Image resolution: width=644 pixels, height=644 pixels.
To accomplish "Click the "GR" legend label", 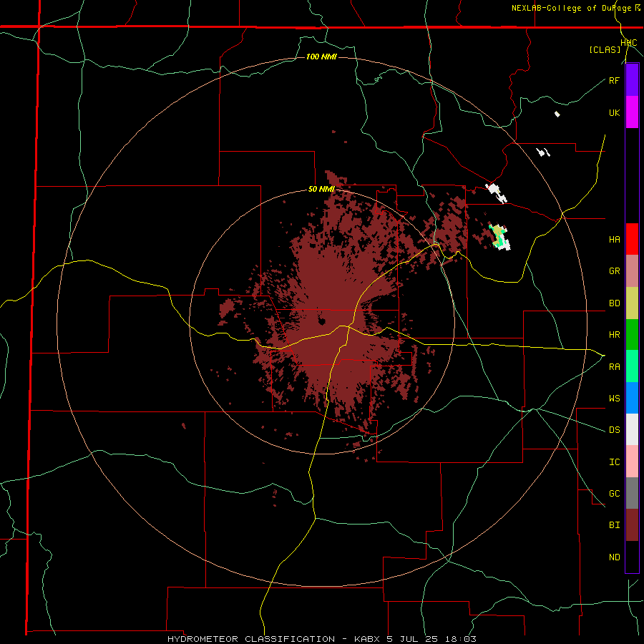I will tap(614, 271).
